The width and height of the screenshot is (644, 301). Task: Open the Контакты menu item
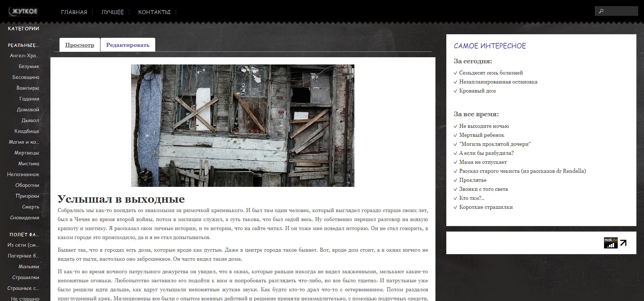click(x=154, y=12)
